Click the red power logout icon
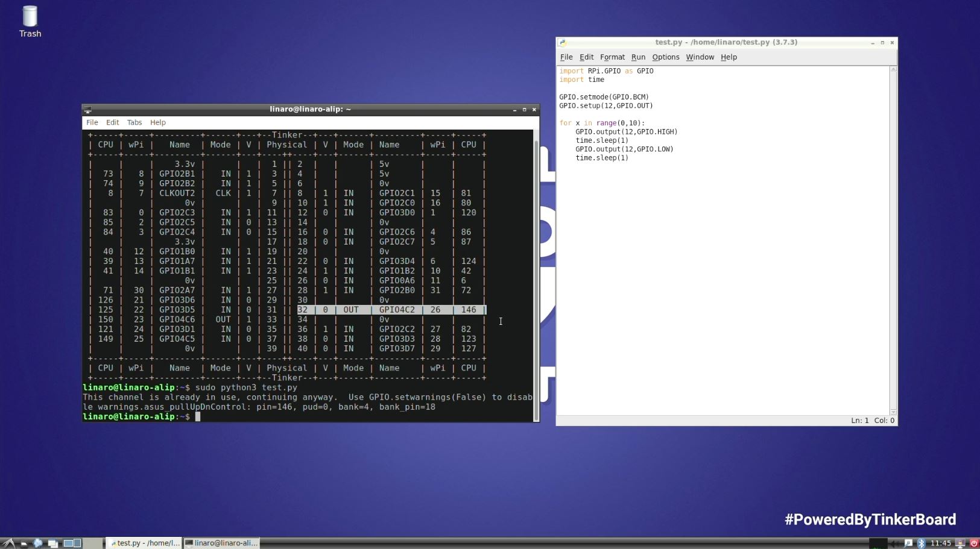 (x=973, y=543)
